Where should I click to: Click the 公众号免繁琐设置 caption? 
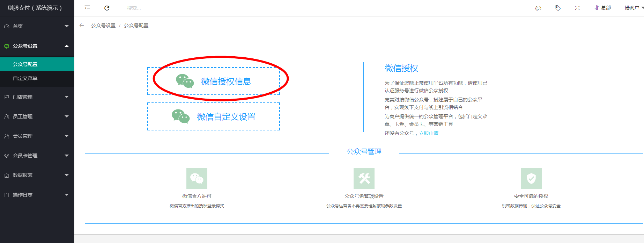pyautogui.click(x=364, y=196)
